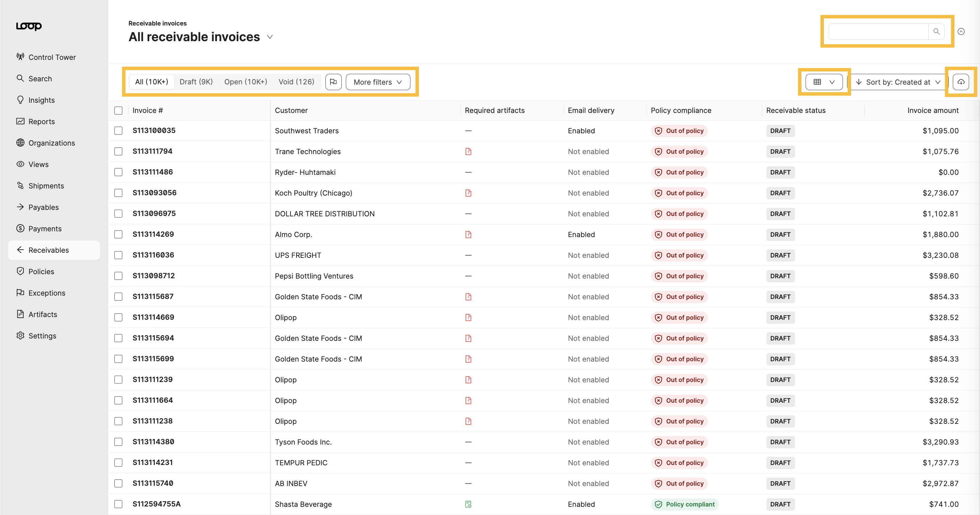Click the Receivable status column header
The image size is (980, 515).
pyautogui.click(x=795, y=111)
